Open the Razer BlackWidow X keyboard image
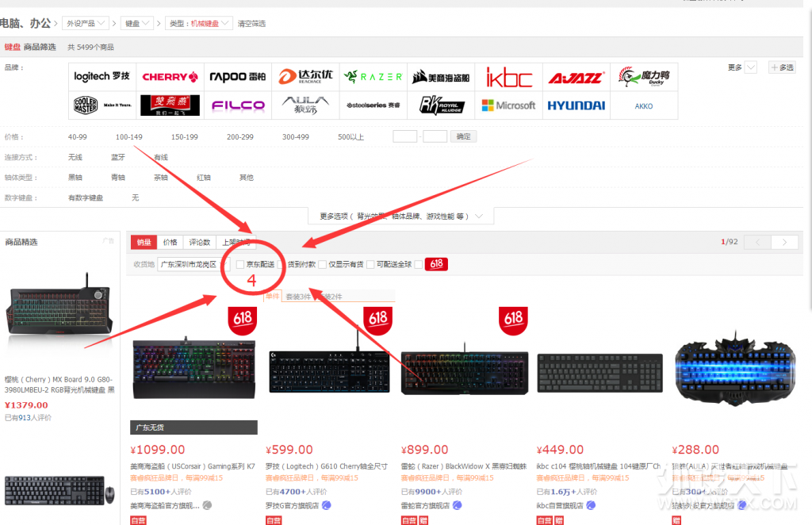The image size is (812, 525). click(465, 370)
